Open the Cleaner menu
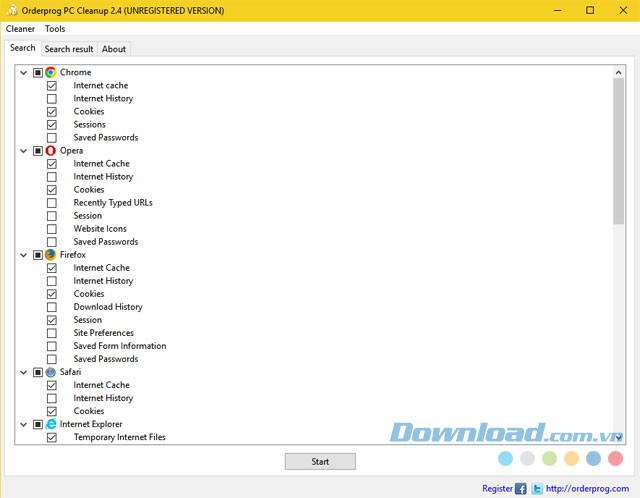Screen dimensions: 640x498 pyautogui.click(x=20, y=29)
